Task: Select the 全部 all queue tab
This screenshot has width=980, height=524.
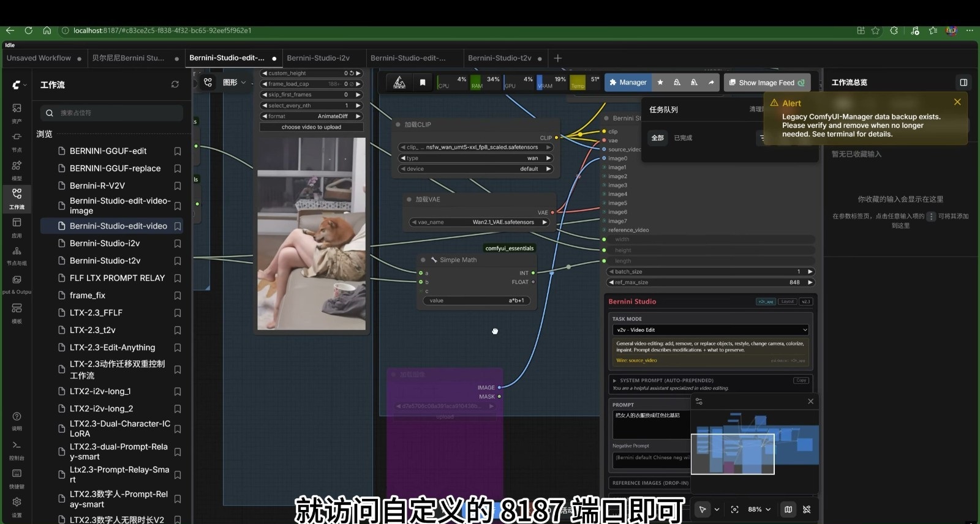Action: 657,138
